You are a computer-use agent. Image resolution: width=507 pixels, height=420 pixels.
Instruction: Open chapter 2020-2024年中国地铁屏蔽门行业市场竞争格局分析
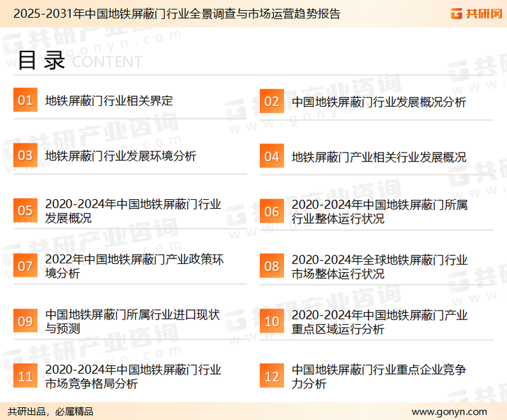(133, 377)
